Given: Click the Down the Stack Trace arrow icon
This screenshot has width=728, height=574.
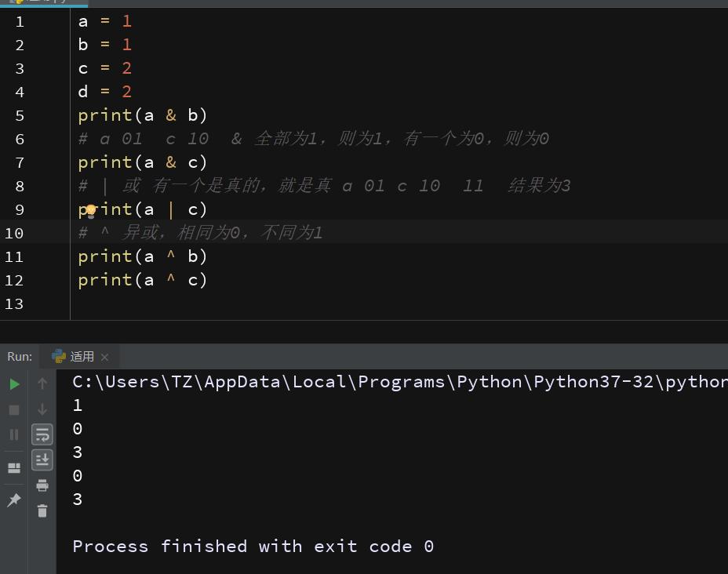Looking at the screenshot, I should 42,409.
